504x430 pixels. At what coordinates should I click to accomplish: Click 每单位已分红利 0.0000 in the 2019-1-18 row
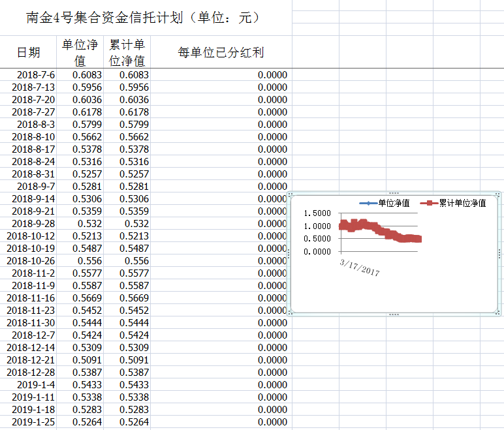[x=221, y=410]
